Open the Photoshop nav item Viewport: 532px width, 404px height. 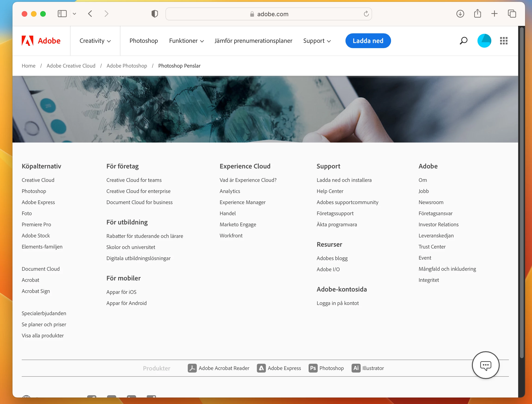pyautogui.click(x=144, y=41)
